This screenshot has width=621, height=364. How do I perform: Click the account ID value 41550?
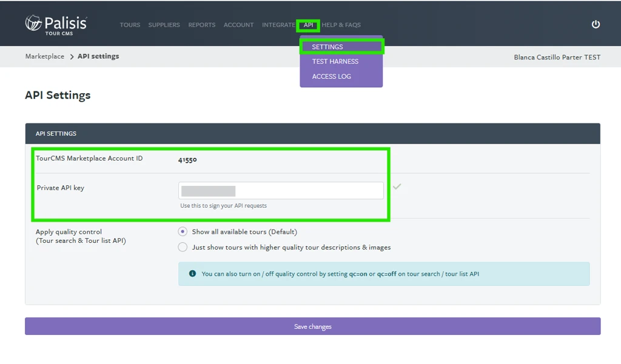tap(187, 160)
